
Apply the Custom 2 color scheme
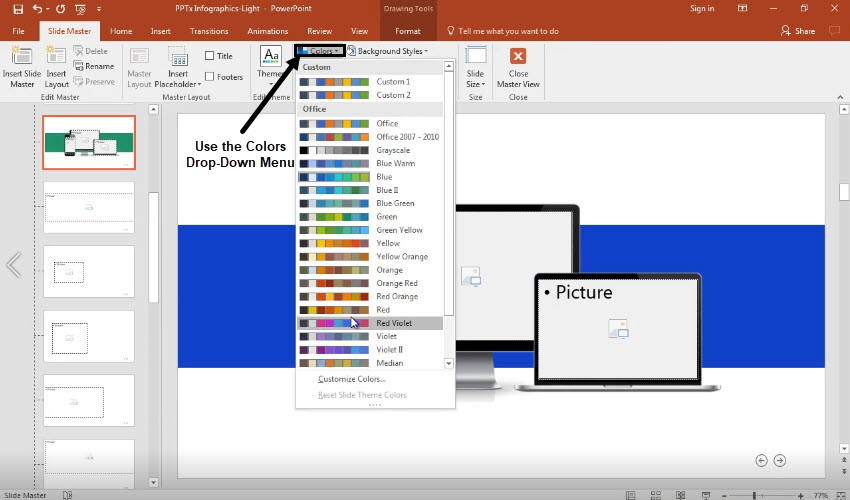pos(370,95)
